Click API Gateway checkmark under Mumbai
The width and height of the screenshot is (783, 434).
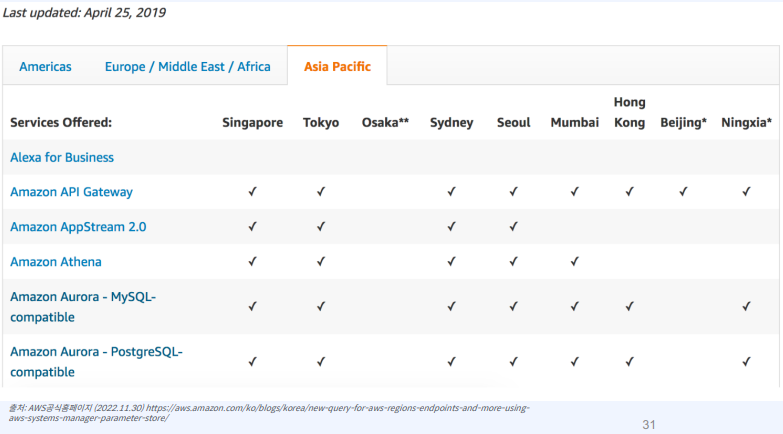coord(575,191)
